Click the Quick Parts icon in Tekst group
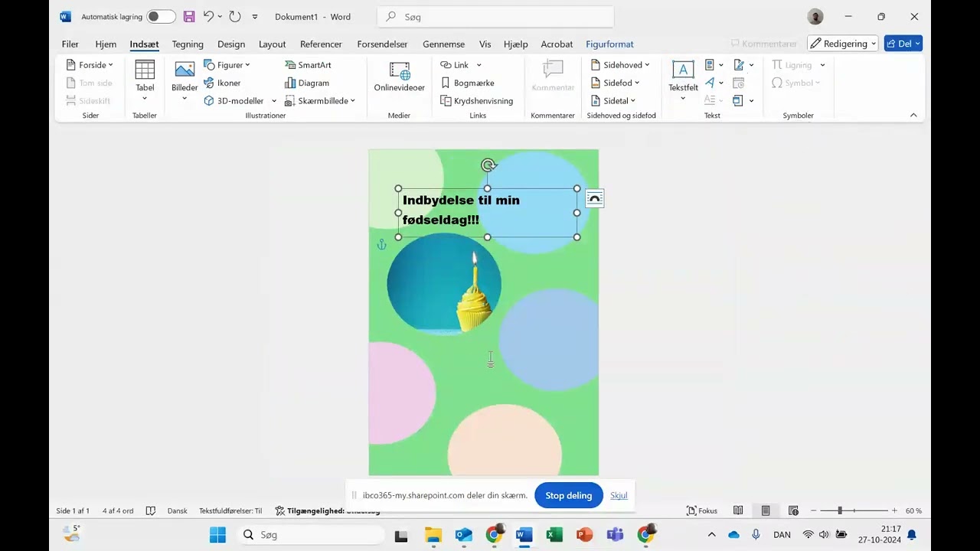This screenshot has height=551, width=980. tap(710, 65)
